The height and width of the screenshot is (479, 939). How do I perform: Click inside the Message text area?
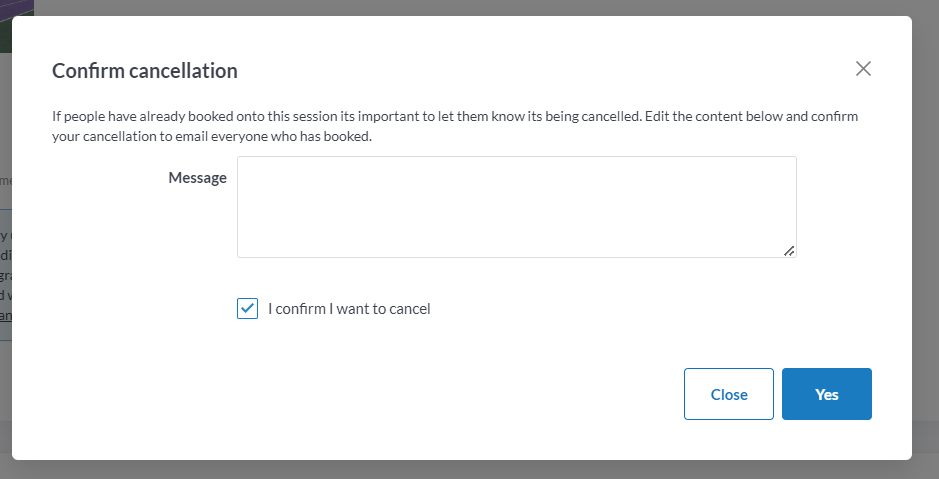[x=516, y=206]
